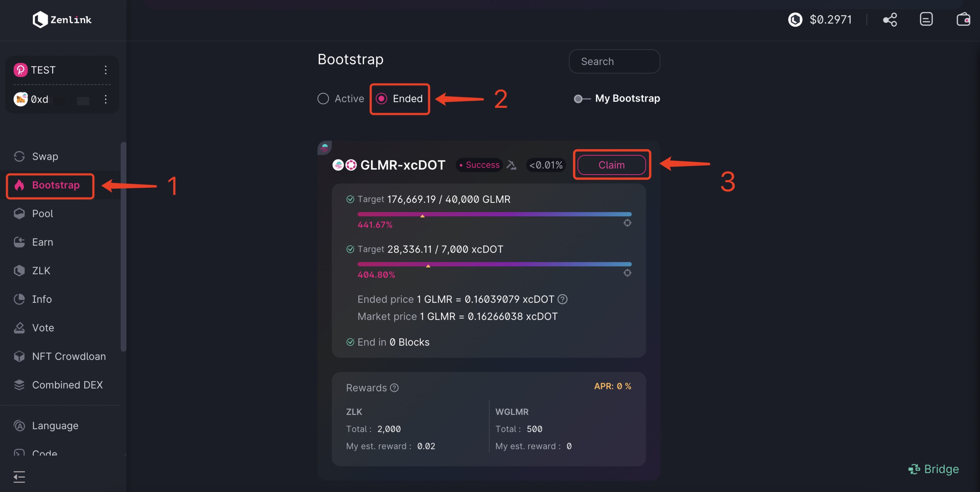Screen dimensions: 980x492
Task: Click the help icon next to Ended price
Action: [562, 300]
